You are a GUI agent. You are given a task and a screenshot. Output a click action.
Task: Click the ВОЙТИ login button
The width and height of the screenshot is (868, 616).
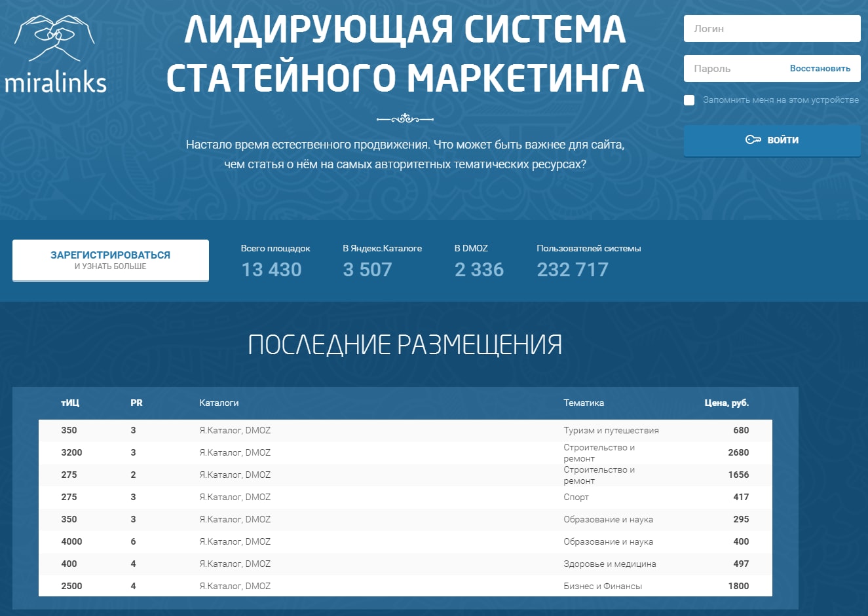[x=772, y=140]
